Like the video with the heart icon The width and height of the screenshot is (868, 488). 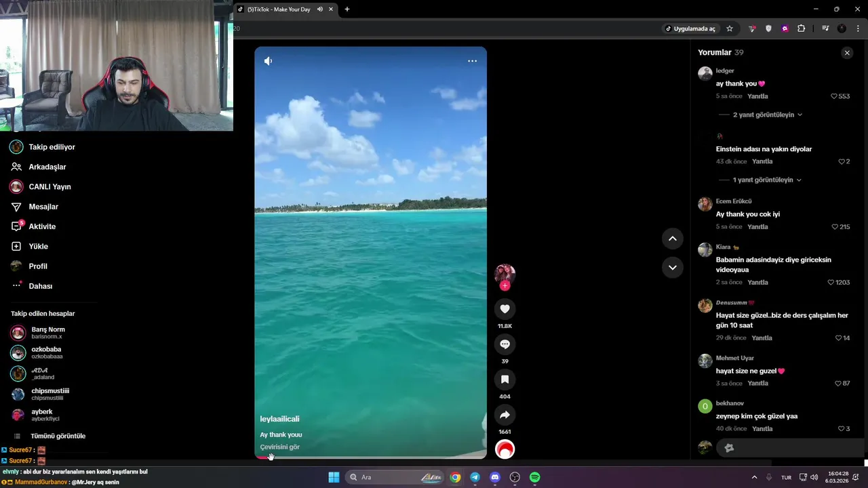[505, 309]
